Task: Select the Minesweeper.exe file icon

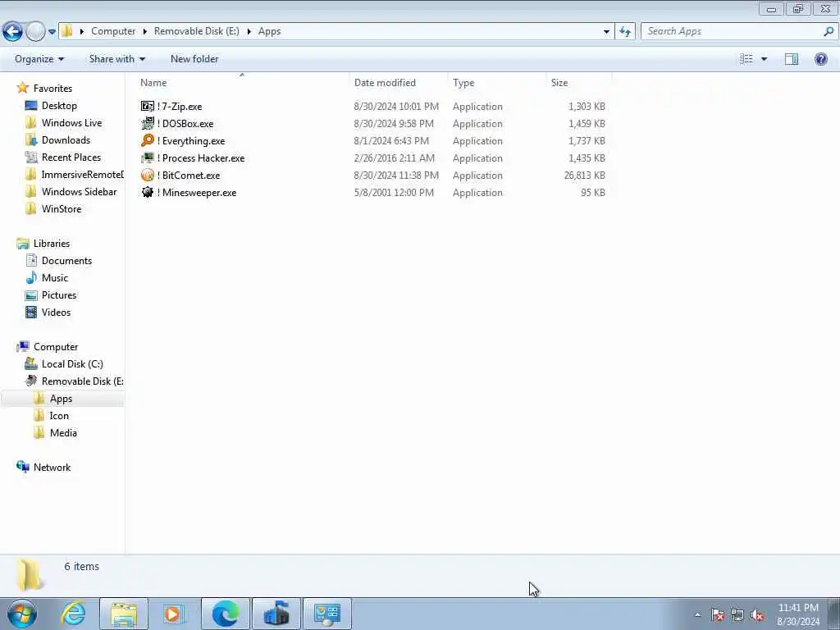Action: click(148, 192)
